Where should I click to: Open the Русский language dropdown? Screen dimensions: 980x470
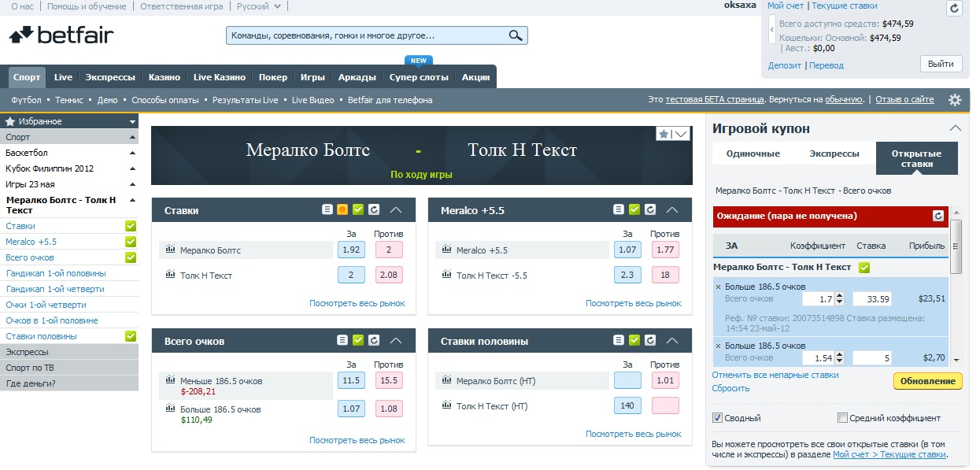tap(258, 6)
